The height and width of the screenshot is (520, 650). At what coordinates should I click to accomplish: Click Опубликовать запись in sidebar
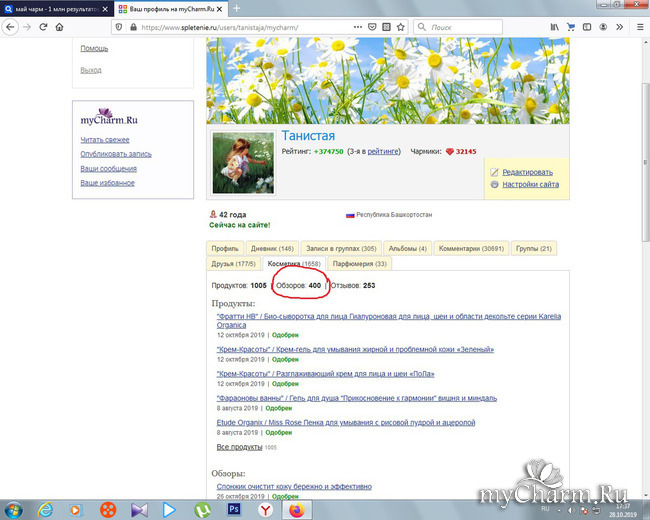point(115,154)
